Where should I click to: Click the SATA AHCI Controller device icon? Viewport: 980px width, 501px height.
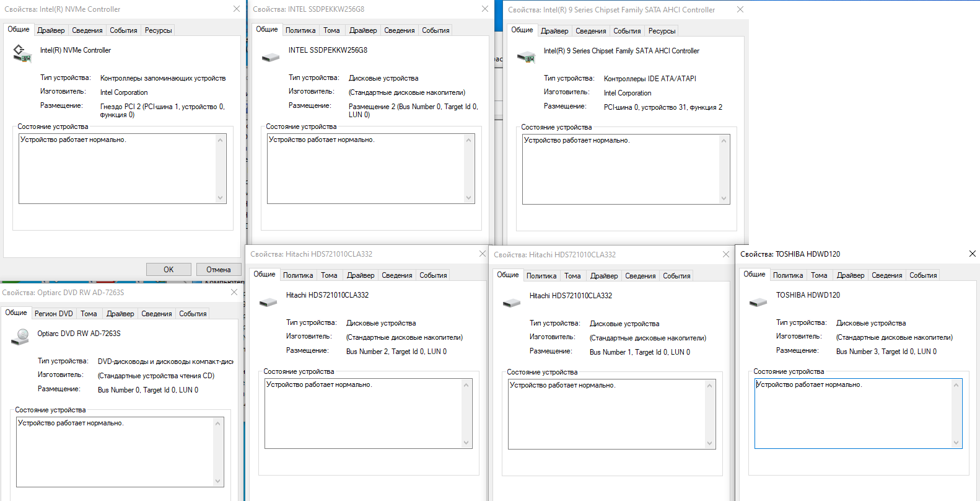[526, 57]
